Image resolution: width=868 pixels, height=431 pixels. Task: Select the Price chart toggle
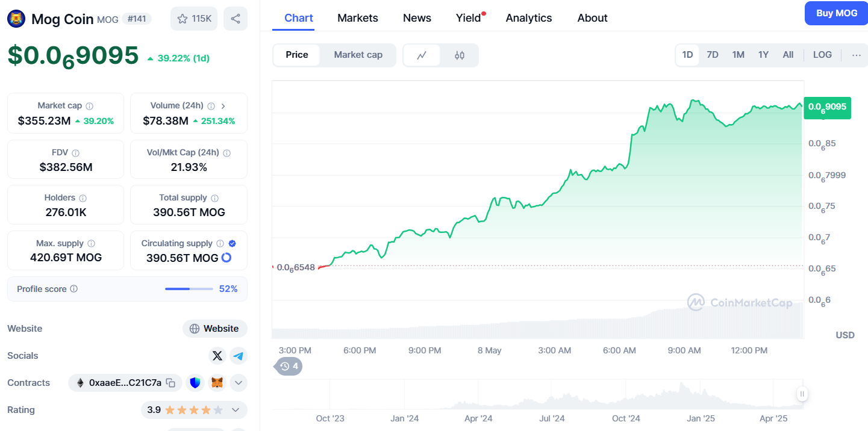click(297, 55)
